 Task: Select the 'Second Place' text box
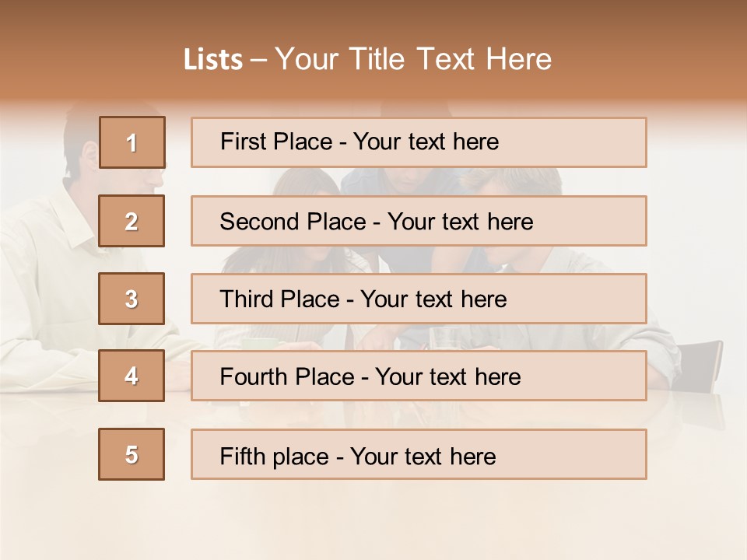(419, 221)
